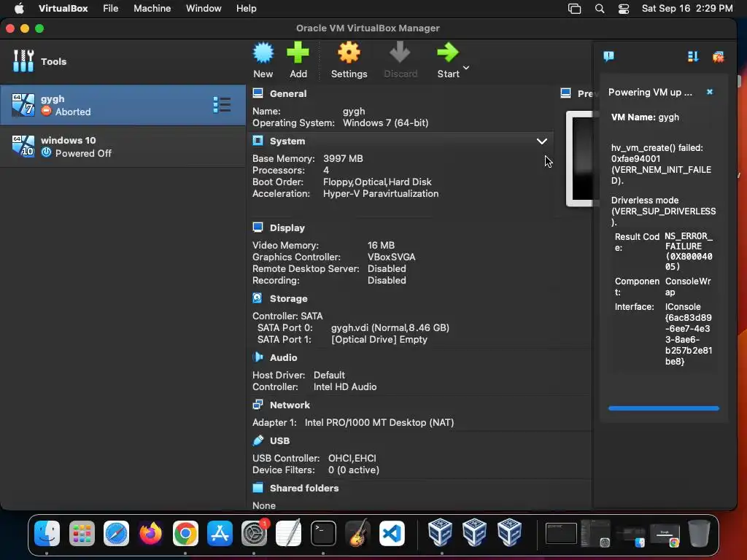Click the USB section icon
The height and width of the screenshot is (560, 747).
point(258,440)
